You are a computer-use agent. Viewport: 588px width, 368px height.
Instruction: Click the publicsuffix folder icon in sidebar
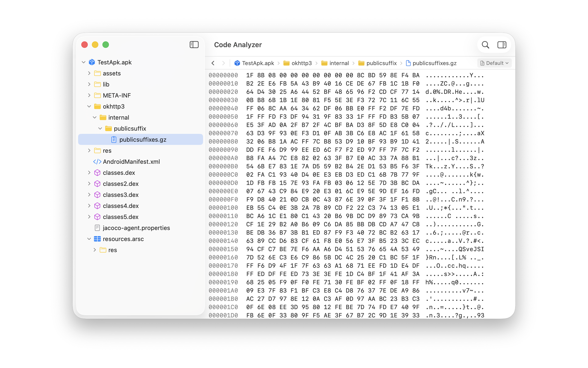click(108, 129)
